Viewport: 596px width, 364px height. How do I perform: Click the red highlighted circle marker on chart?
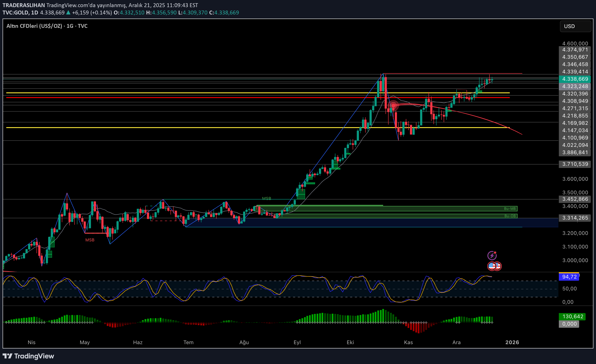(x=393, y=105)
